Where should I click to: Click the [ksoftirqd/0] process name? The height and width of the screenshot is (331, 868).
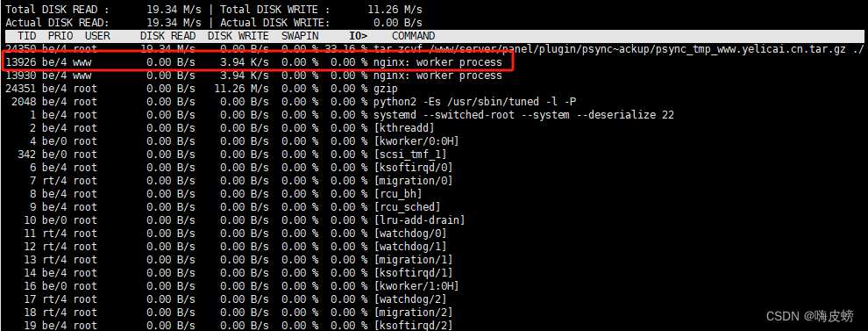(x=414, y=168)
